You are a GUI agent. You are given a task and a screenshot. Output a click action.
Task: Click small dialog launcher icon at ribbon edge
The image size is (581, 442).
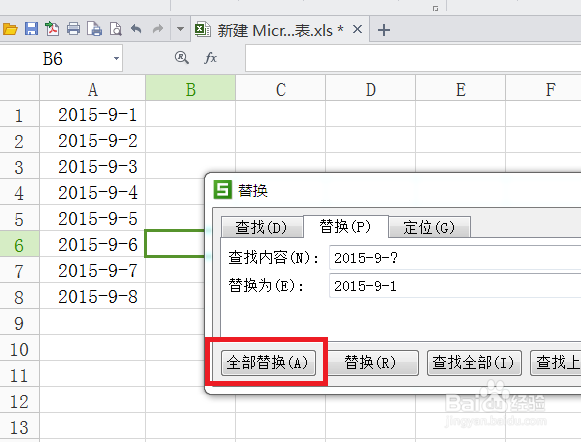tap(435, 8)
